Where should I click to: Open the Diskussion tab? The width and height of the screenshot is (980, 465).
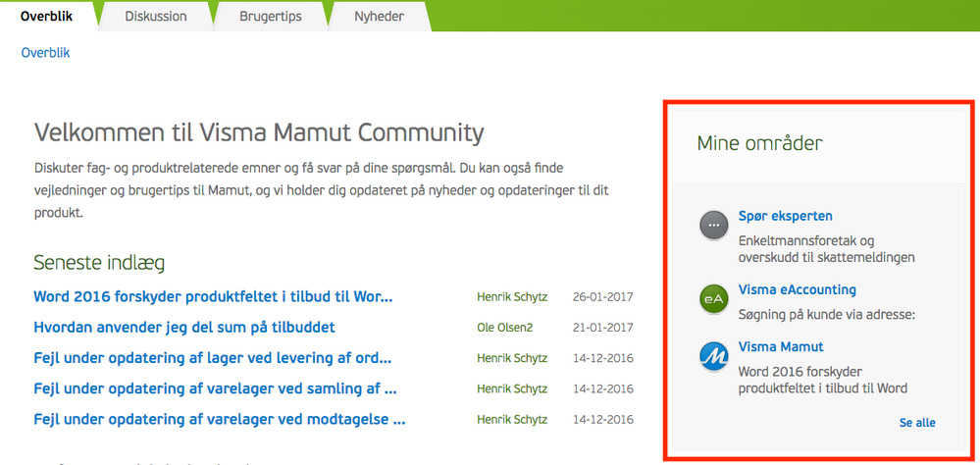(x=156, y=17)
